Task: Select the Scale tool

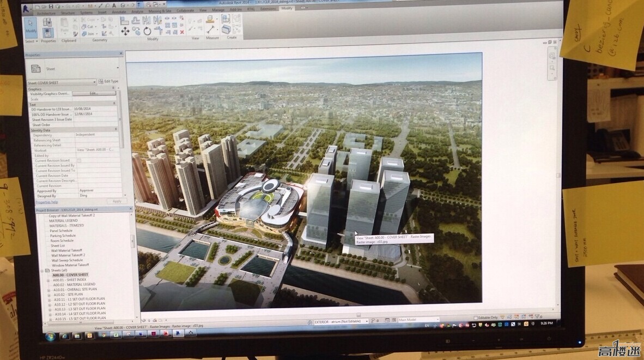Action: [175, 25]
